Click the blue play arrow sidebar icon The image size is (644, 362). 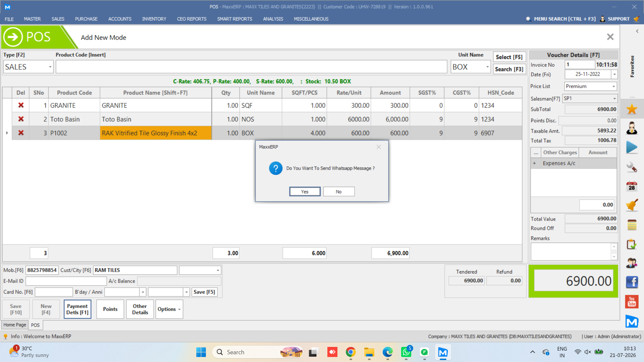tap(632, 147)
